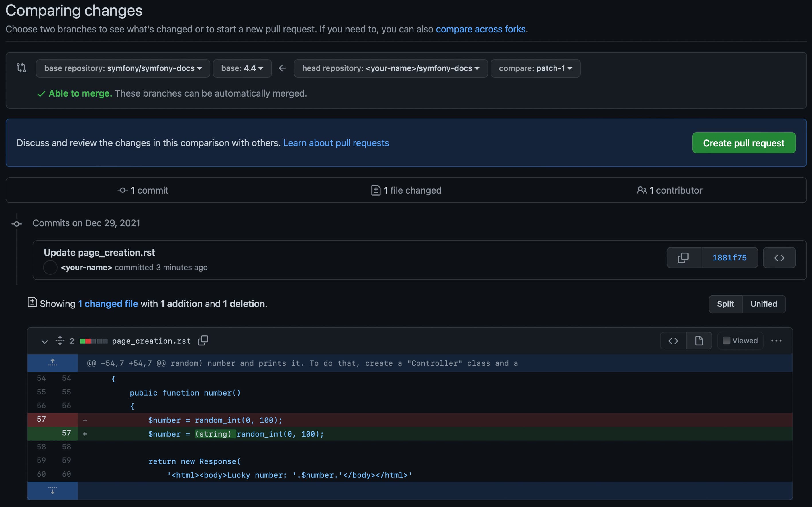Viewport: 812px width, 507px height.
Task: Open the compare across forks link
Action: pos(481,29)
